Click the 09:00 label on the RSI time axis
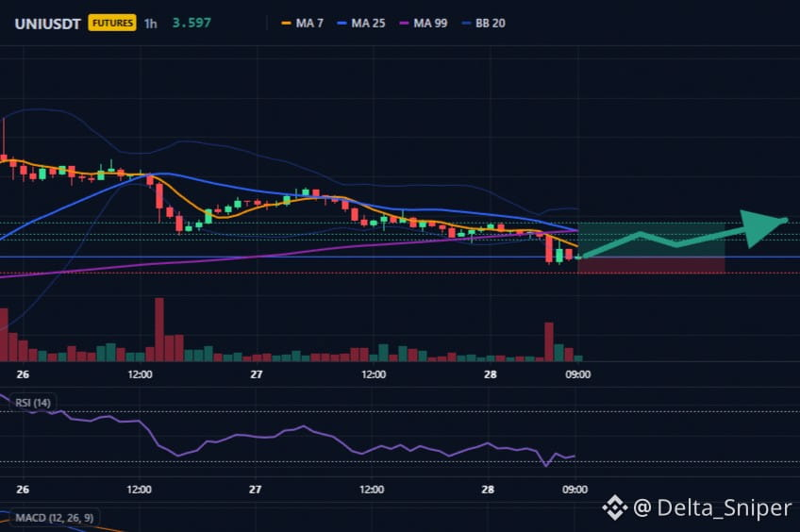Viewport: 800px width, 532px height. (575, 490)
